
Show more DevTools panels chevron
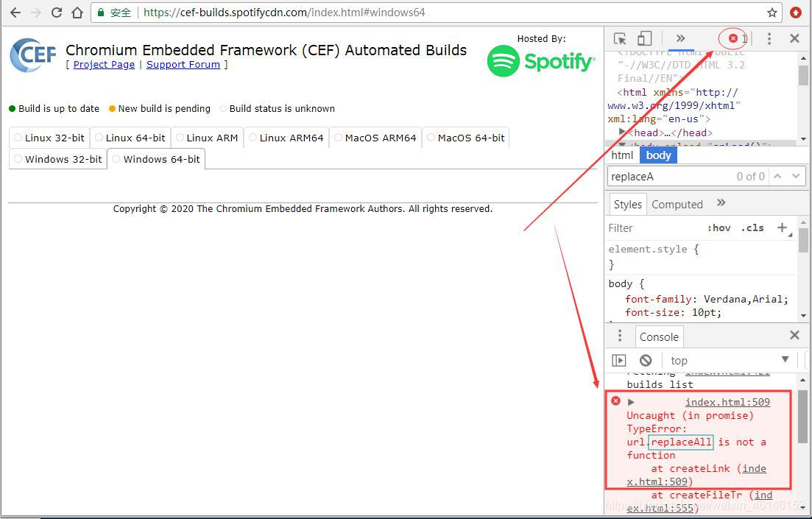(680, 38)
